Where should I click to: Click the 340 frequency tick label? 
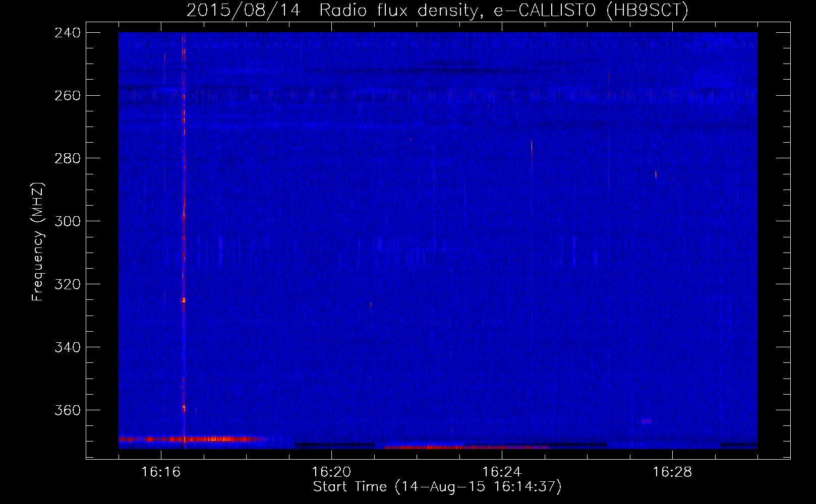(68, 348)
